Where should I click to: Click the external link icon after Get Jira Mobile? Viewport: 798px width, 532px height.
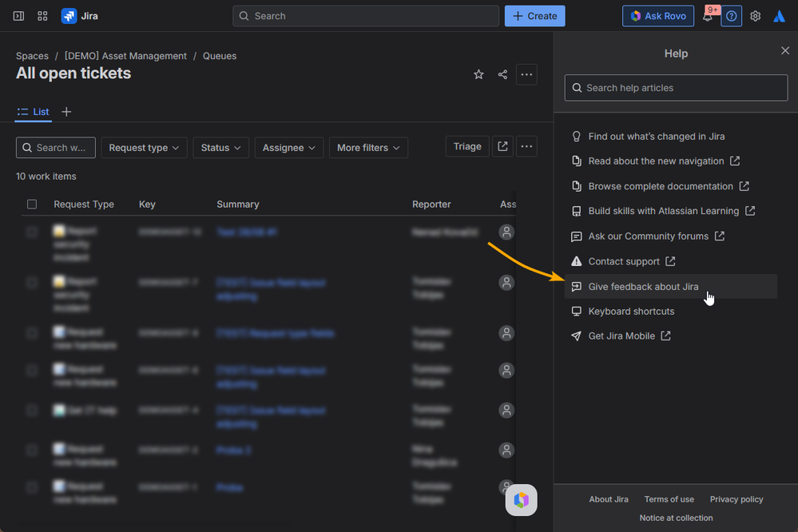(665, 335)
